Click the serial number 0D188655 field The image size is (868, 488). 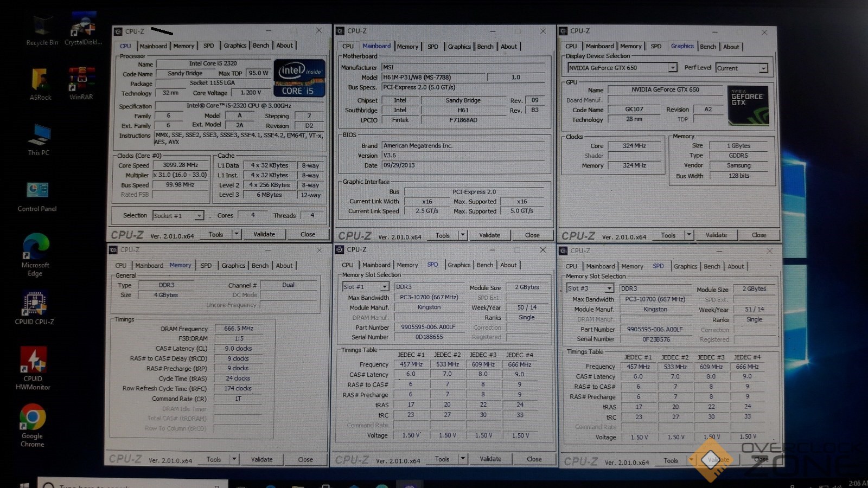point(429,337)
